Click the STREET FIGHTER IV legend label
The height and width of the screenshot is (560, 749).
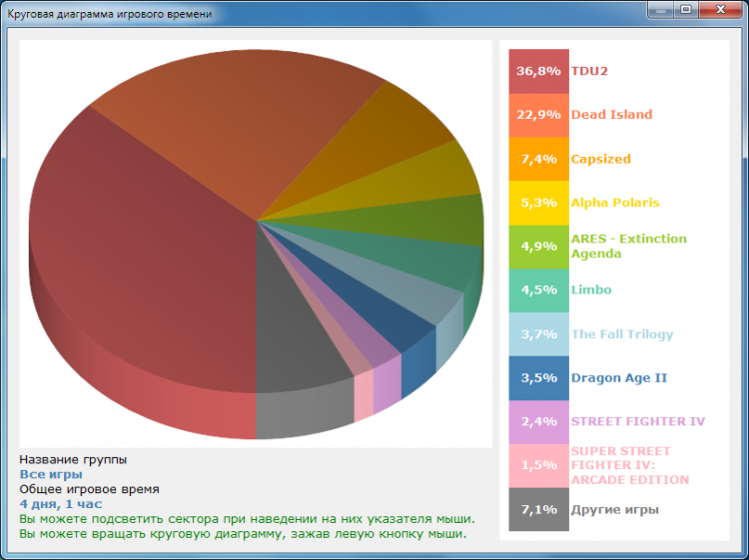tap(638, 421)
